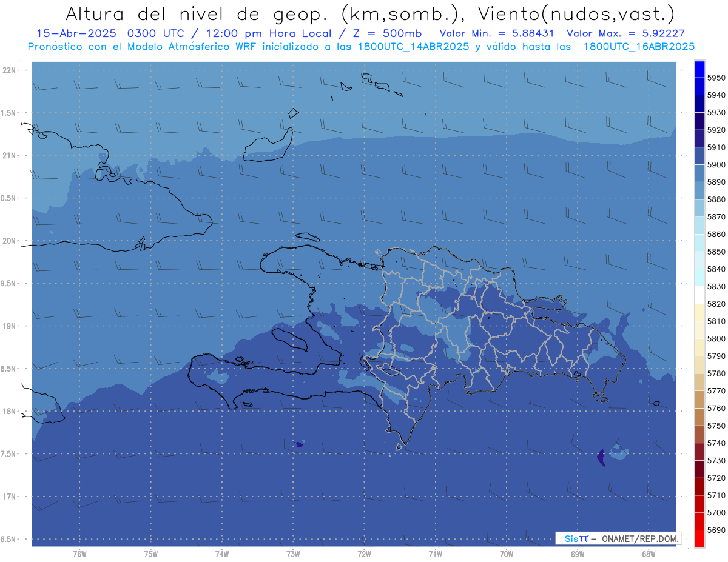Viewport: 728px width, 562px height.
Task: Click the '20N' latitude label
Action: pos(9,241)
